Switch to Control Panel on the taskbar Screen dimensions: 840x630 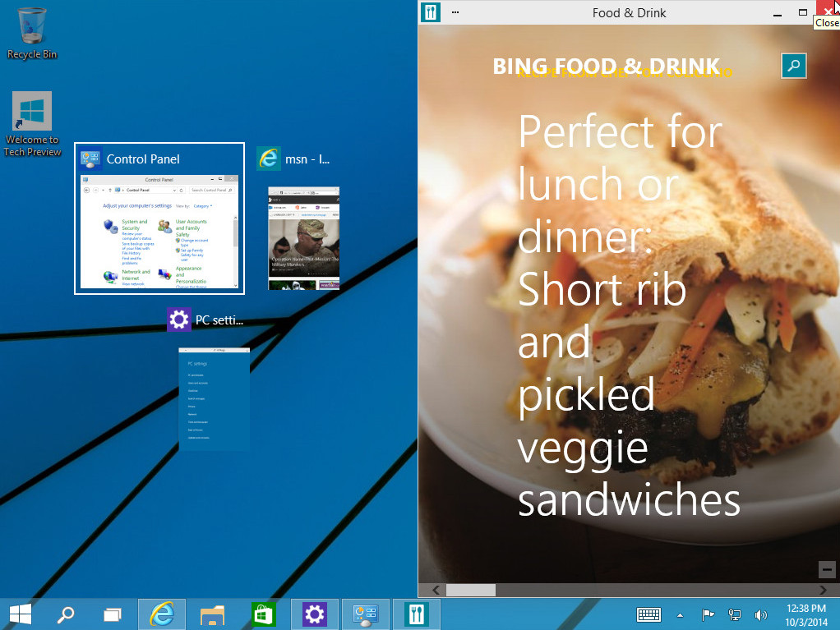(366, 614)
